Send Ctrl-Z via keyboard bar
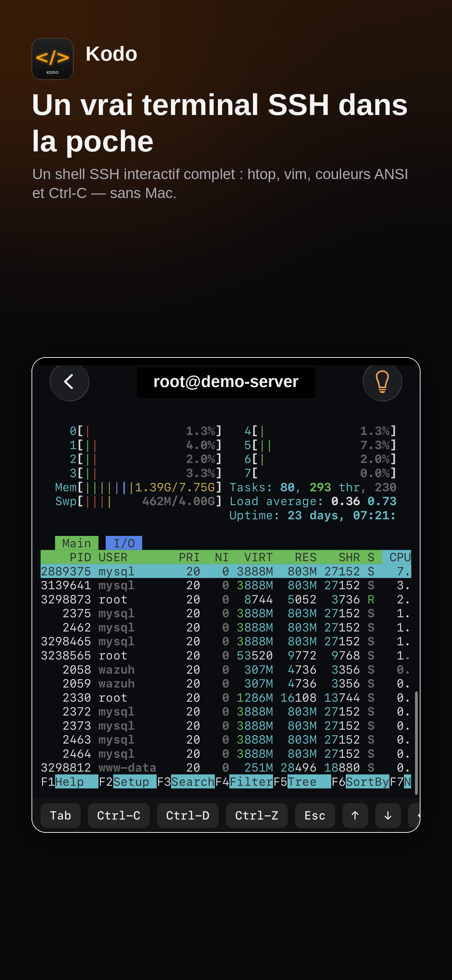The width and height of the screenshot is (452, 980). point(256,815)
